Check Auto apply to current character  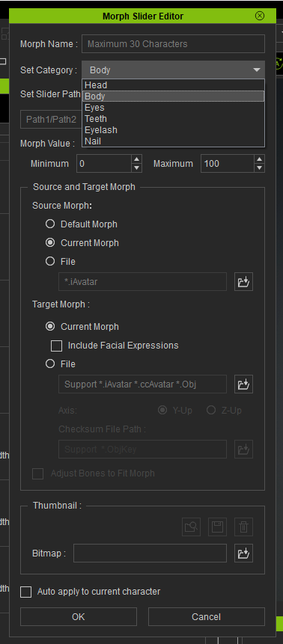pos(26,592)
